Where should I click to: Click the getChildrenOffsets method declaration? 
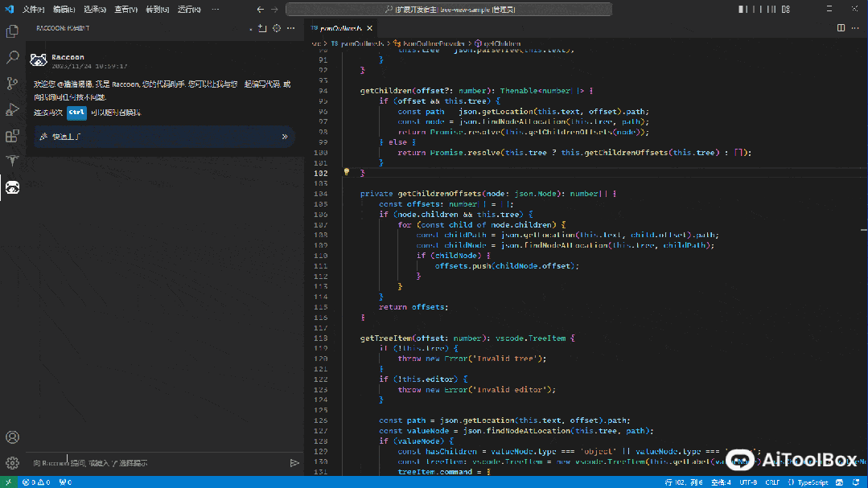(439, 194)
